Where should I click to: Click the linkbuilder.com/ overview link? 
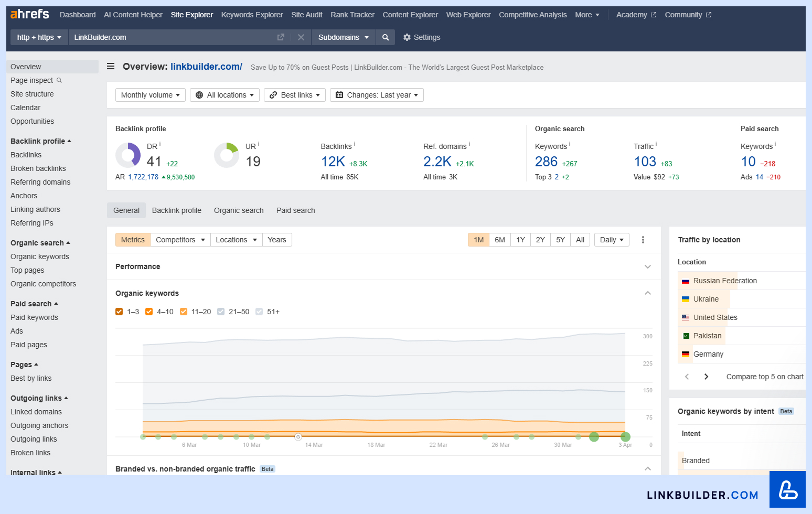tap(206, 67)
